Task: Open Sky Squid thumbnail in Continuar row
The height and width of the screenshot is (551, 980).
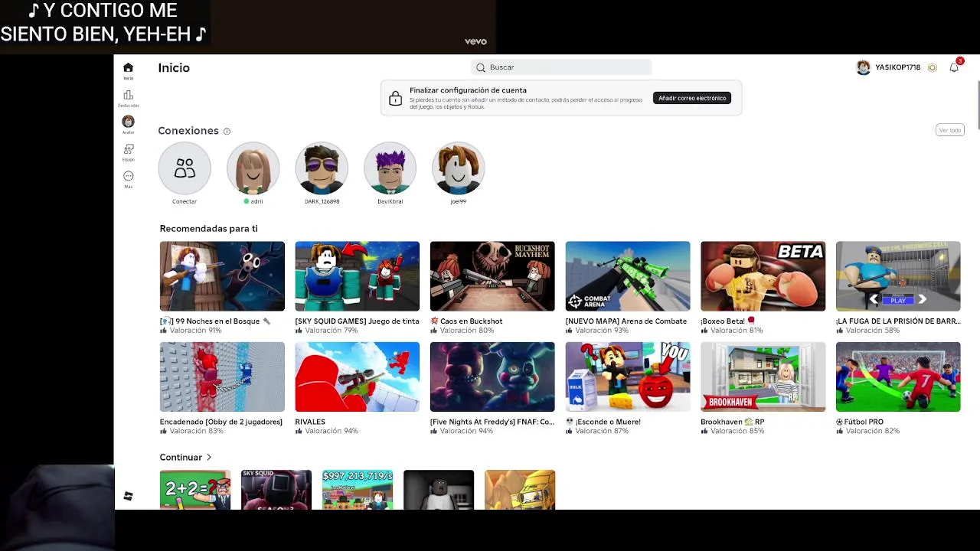Action: [x=276, y=490]
